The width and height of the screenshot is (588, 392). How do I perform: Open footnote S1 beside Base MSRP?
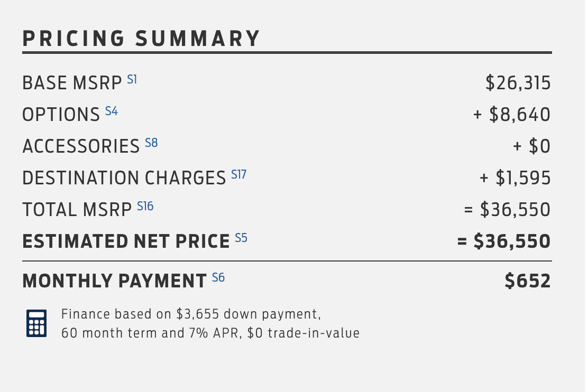[x=132, y=79]
